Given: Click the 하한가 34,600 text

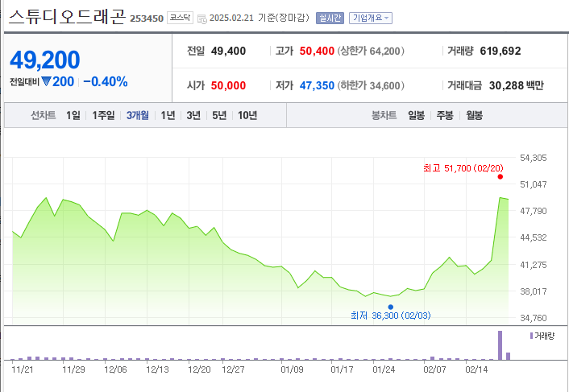Looking at the screenshot, I should (371, 86).
